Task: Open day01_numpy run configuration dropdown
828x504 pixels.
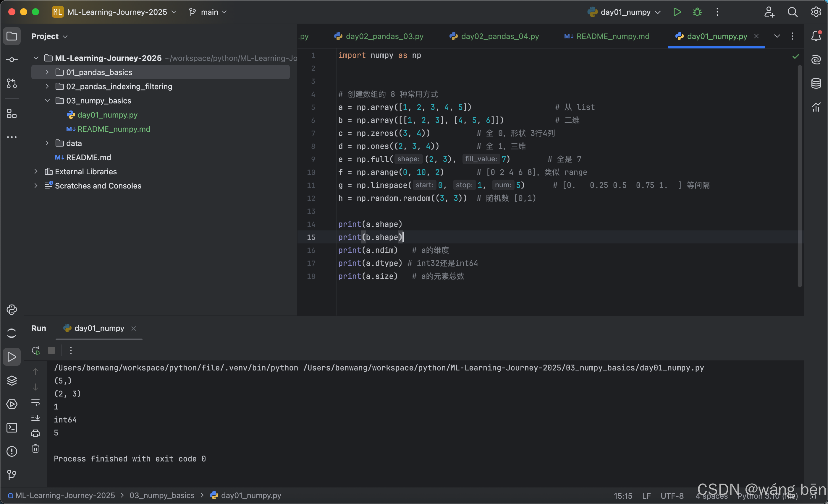Action: click(625, 12)
